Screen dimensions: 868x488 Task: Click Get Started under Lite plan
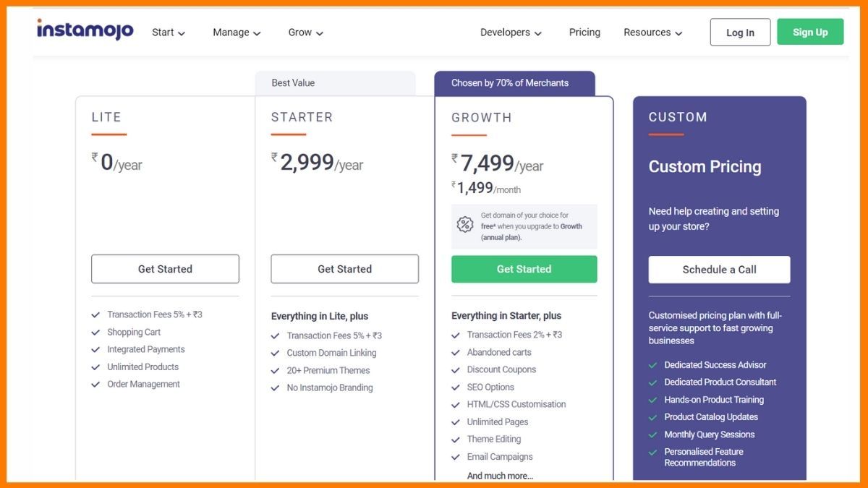coord(165,269)
